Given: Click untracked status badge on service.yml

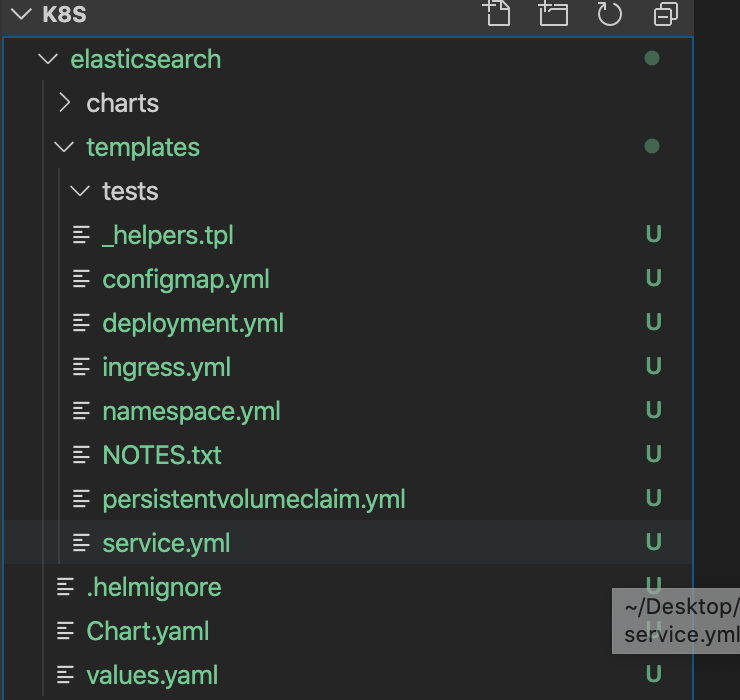Looking at the screenshot, I should click(x=653, y=543).
